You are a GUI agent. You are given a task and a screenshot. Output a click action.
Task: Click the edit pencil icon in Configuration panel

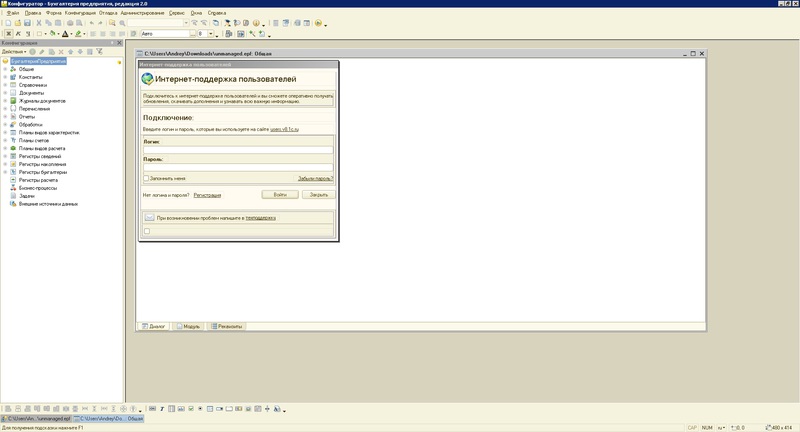pyautogui.click(x=42, y=52)
